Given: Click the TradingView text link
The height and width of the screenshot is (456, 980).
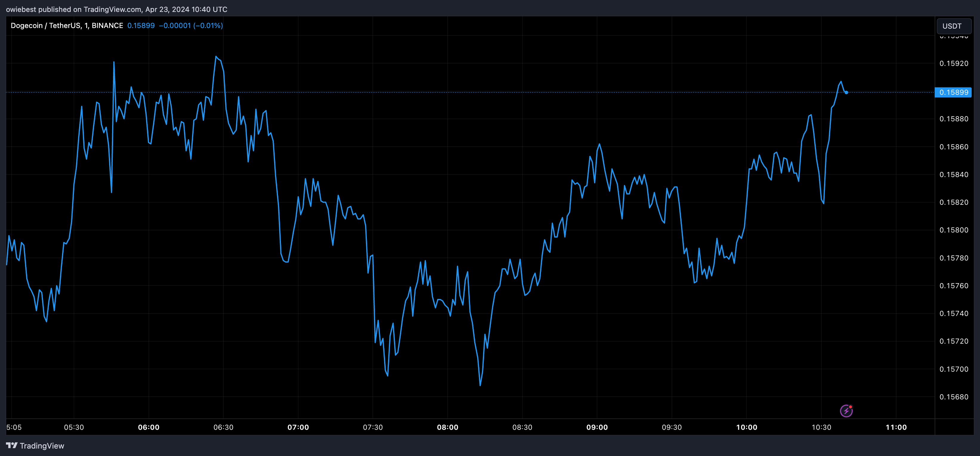Looking at the screenshot, I should (42, 446).
